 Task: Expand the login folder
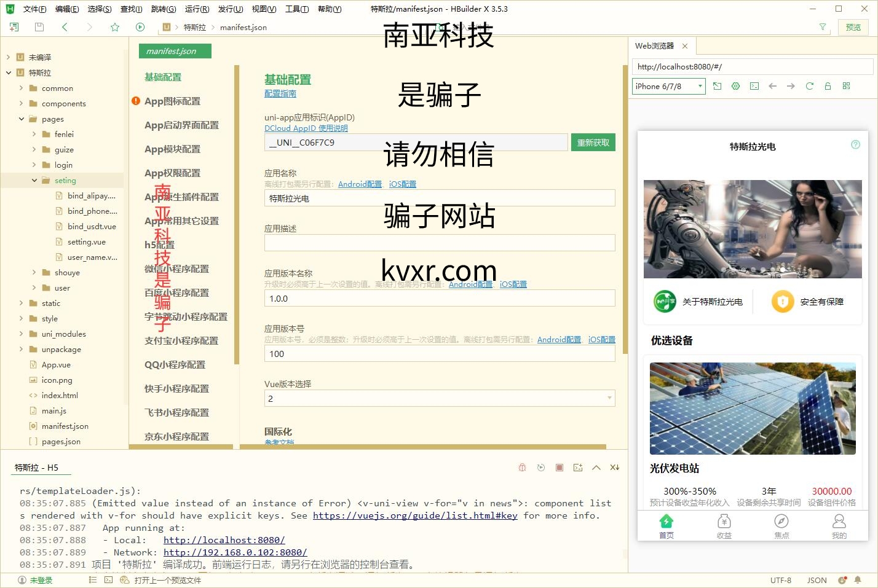[x=34, y=165]
